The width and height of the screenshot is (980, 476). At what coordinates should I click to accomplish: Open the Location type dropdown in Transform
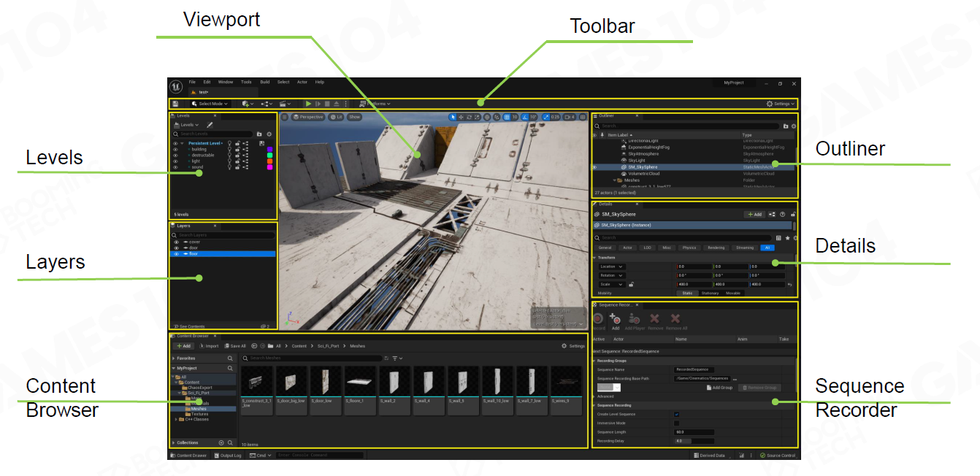612,266
